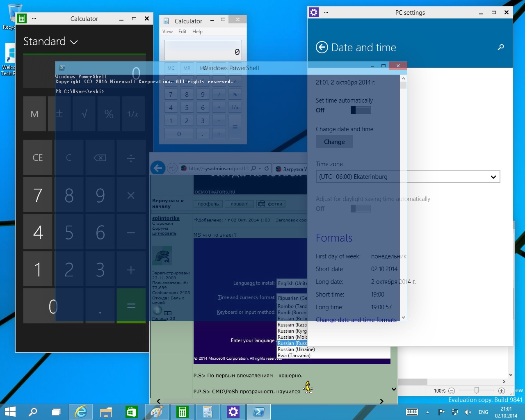The width and height of the screenshot is (525, 420).
Task: Click the browser page vertical scroll down arrow
Action: pos(394,389)
